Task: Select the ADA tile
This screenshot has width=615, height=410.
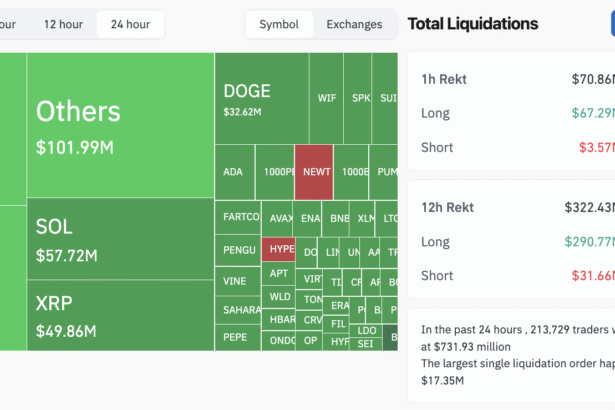Action: pos(234,172)
